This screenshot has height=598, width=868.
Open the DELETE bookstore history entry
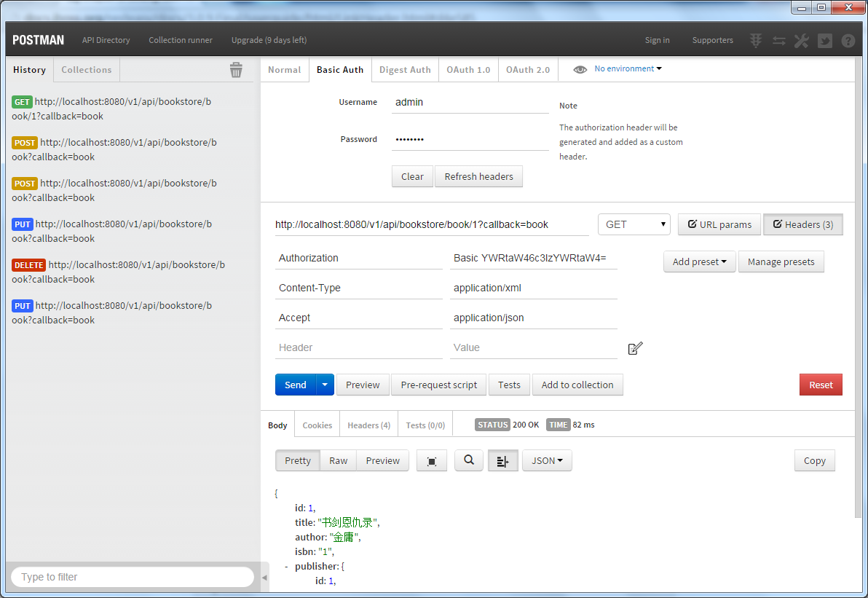pos(118,272)
